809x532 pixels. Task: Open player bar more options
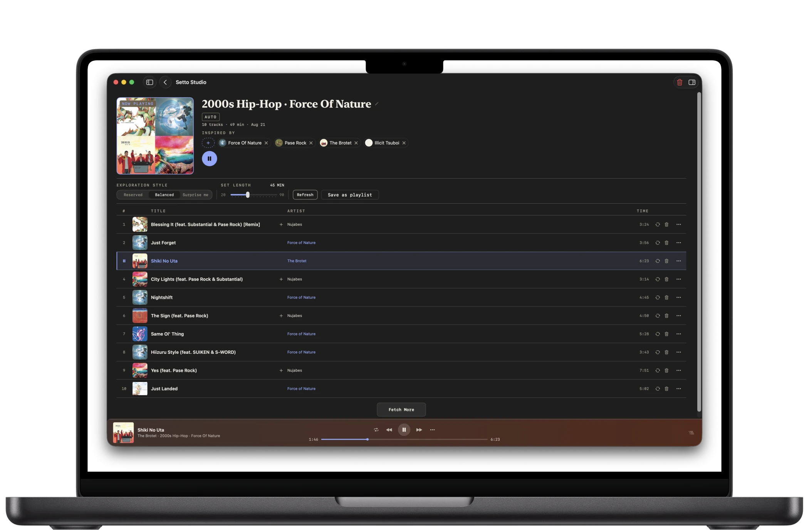click(432, 430)
